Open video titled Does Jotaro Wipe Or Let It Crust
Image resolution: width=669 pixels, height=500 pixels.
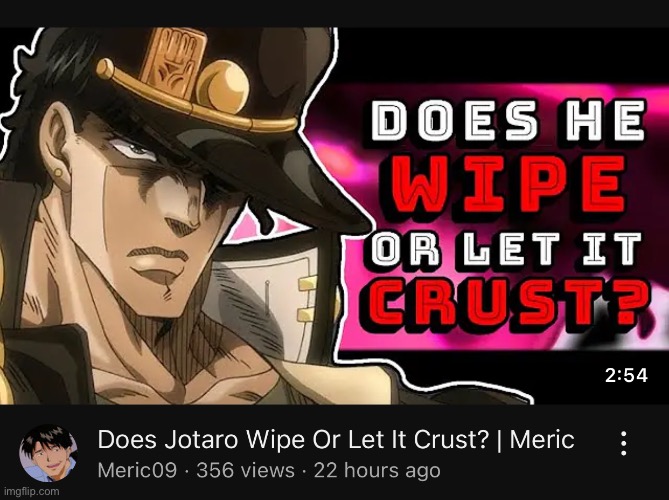336,440
